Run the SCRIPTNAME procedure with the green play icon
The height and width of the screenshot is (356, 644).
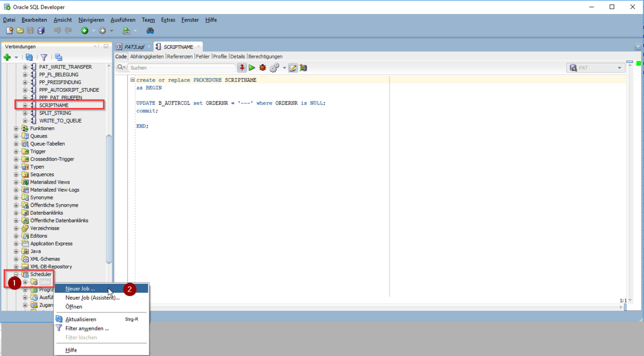click(x=252, y=67)
